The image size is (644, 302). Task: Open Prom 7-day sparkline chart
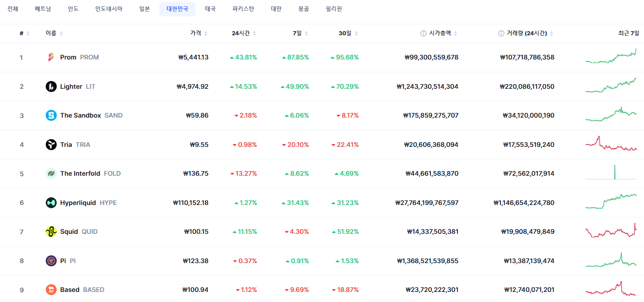pos(611,56)
